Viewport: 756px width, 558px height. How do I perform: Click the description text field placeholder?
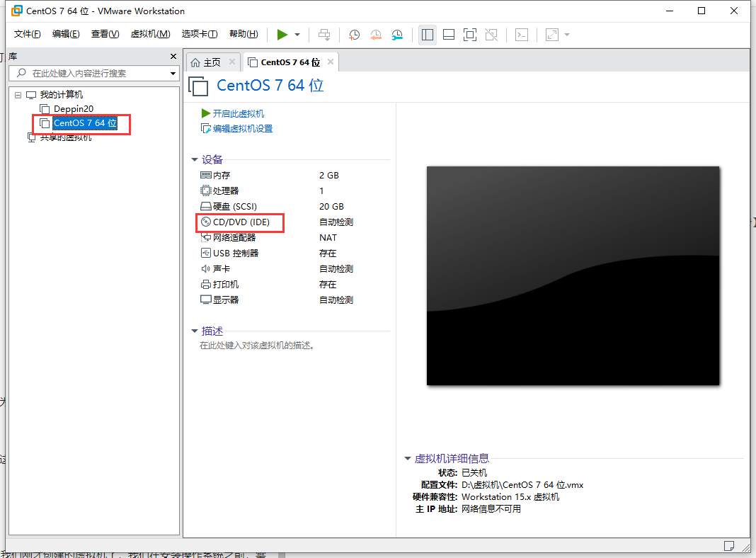(257, 346)
